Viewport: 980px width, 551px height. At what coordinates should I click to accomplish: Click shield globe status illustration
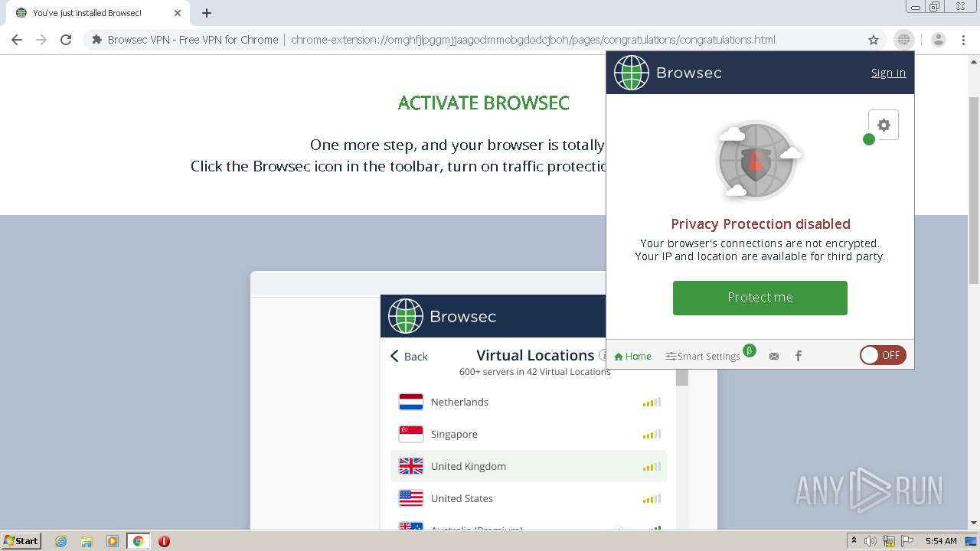(x=756, y=161)
